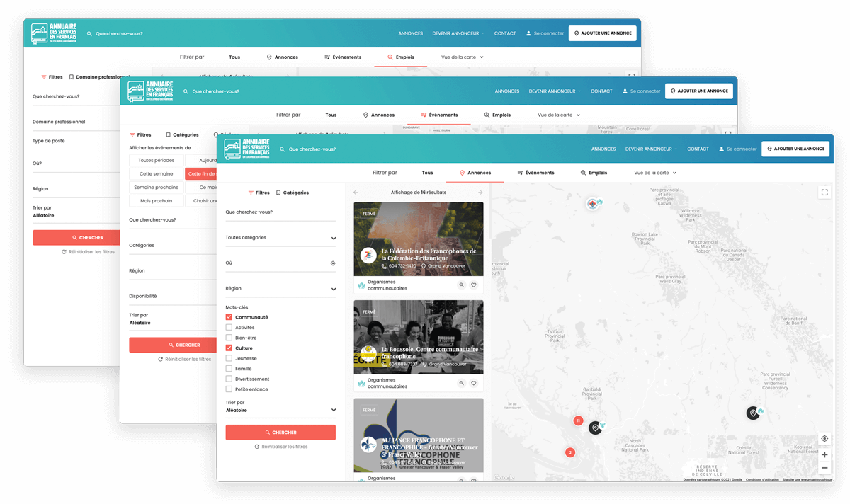
Task: Click Ajouter une annonce in the front window
Action: pyautogui.click(x=795, y=149)
